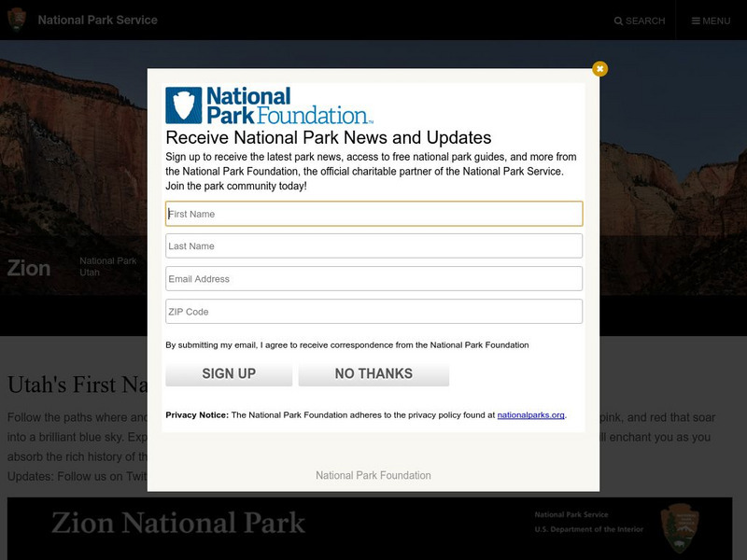The image size is (747, 560).
Task: Decline with the No Thanks button
Action: pos(373,374)
